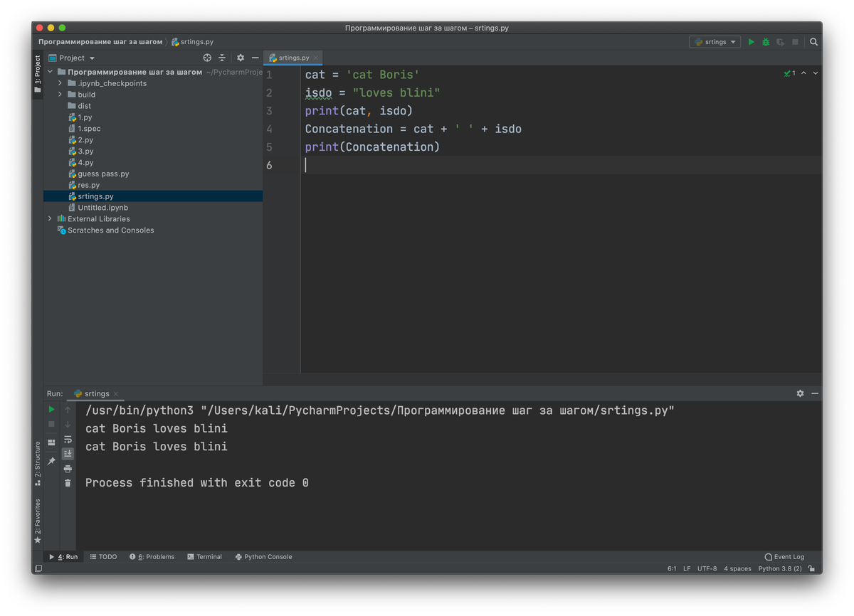Toggle scroll to end in Run panel
Viewport: 854px width, 616px height.
click(x=68, y=453)
